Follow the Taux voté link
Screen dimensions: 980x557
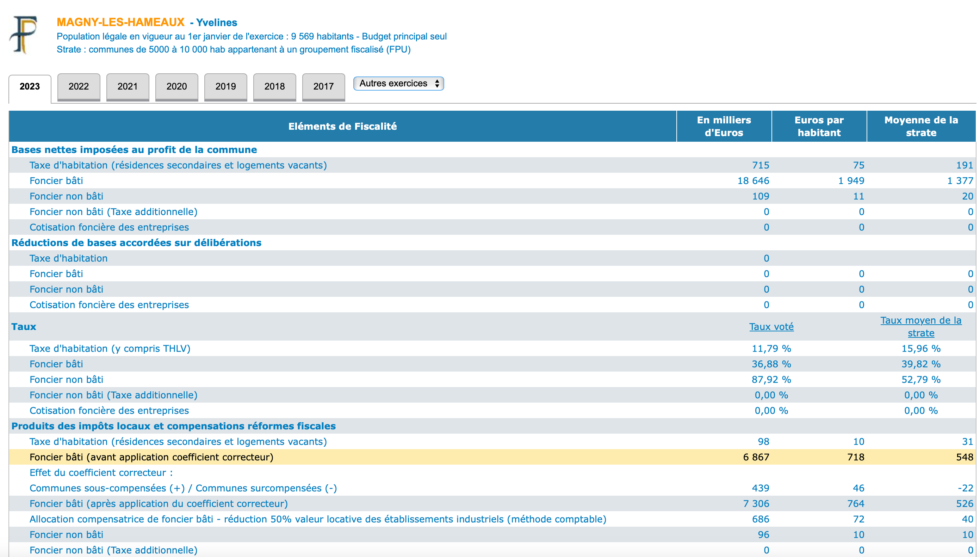click(771, 327)
